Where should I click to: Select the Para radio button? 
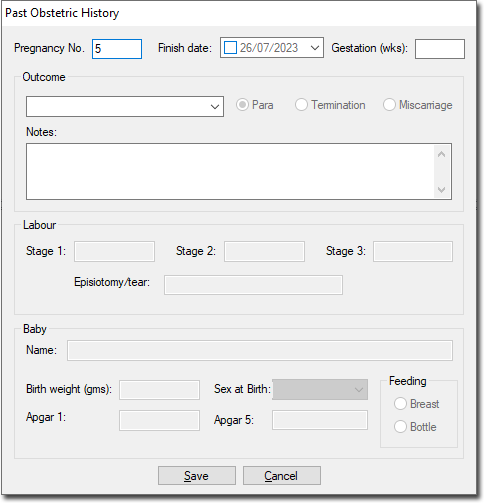242,105
